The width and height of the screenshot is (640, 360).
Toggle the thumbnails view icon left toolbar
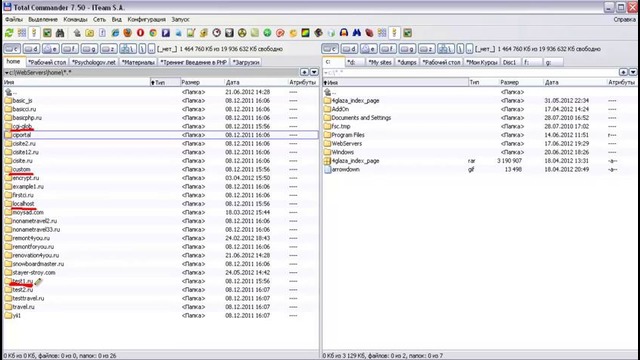click(x=47, y=33)
